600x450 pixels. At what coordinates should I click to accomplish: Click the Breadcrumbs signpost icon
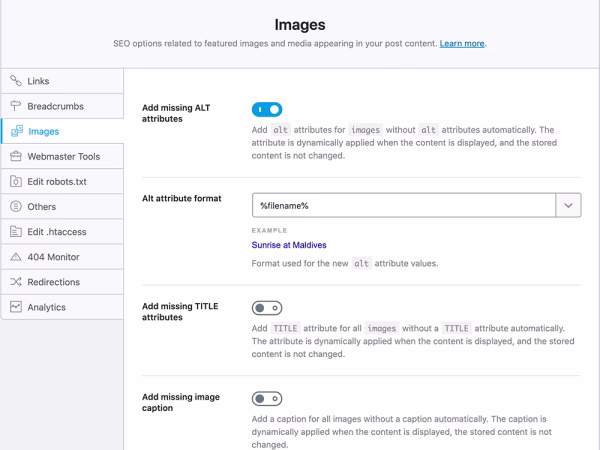click(x=16, y=106)
